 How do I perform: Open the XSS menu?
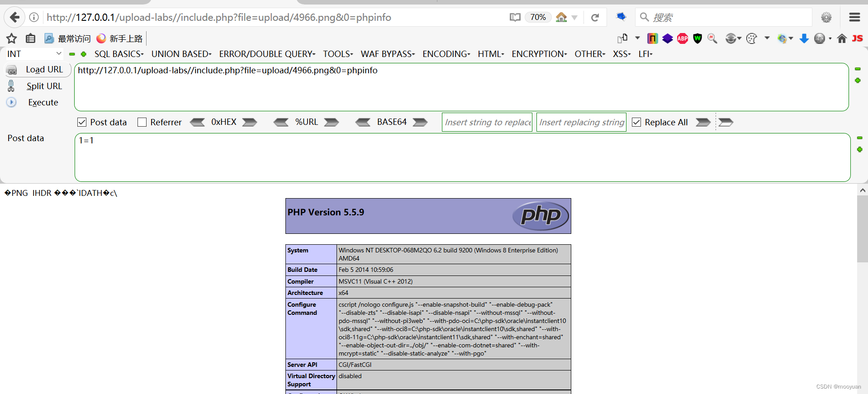pos(621,54)
